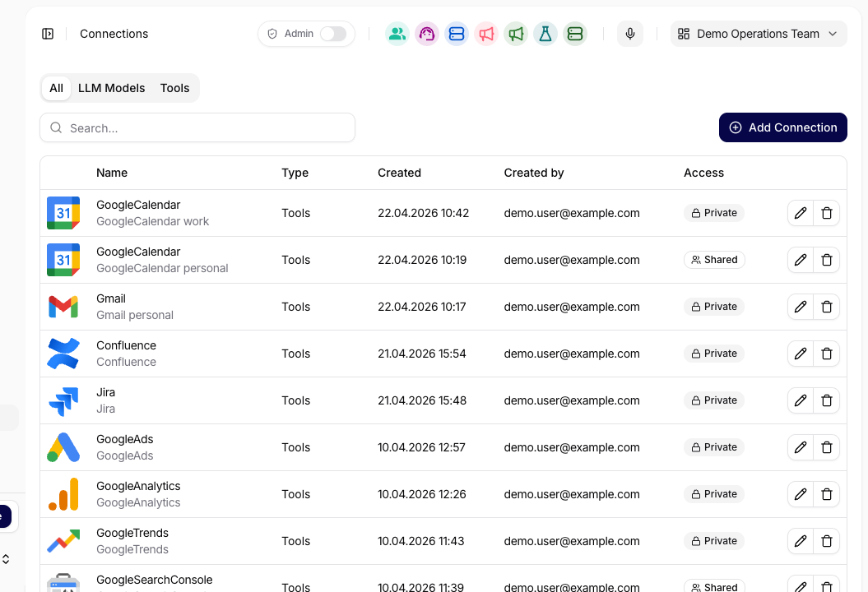
Task: Expand the Demo Operations Team dropdown
Action: (759, 34)
